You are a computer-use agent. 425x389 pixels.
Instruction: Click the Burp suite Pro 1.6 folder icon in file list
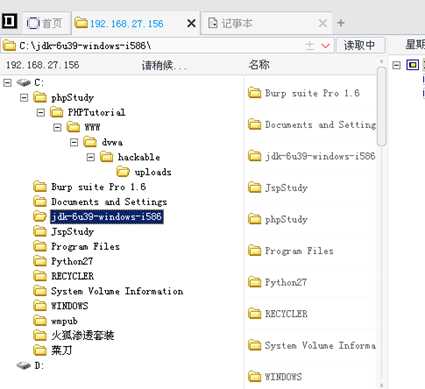pyautogui.click(x=255, y=93)
